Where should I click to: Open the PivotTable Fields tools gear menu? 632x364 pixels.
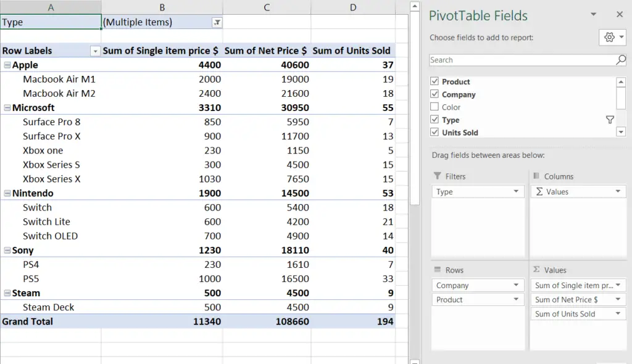click(613, 38)
